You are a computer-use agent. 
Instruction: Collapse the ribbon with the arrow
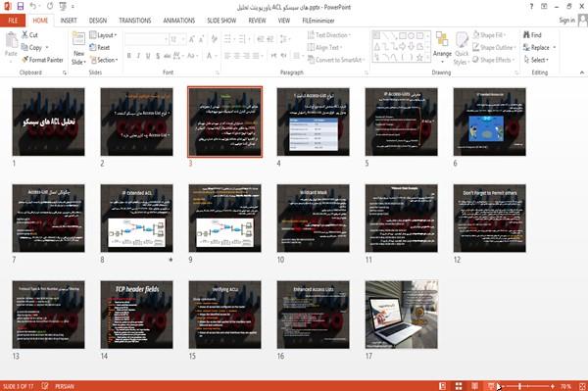tap(582, 73)
